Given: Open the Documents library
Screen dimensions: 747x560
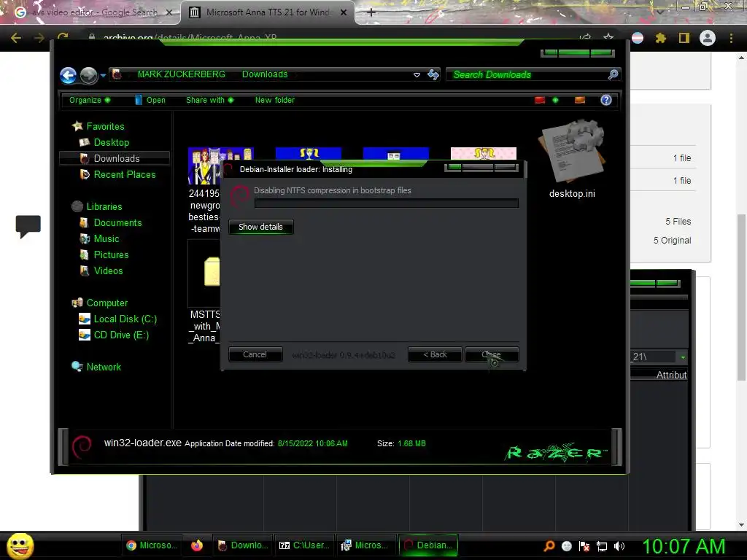Looking at the screenshot, I should pyautogui.click(x=111, y=223).
